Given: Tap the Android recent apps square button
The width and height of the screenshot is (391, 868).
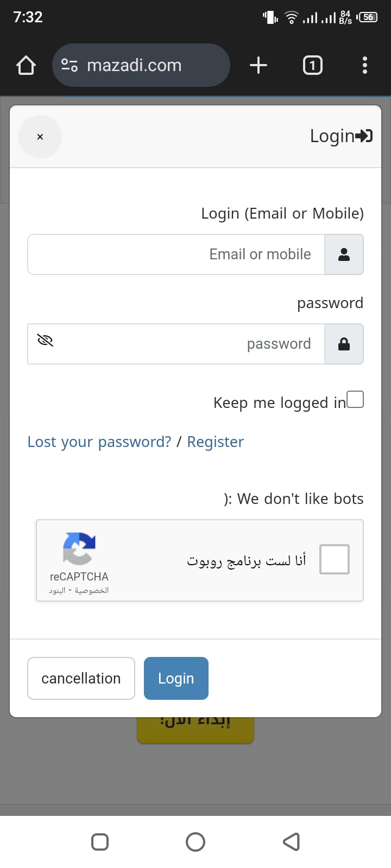Looking at the screenshot, I should [x=100, y=841].
